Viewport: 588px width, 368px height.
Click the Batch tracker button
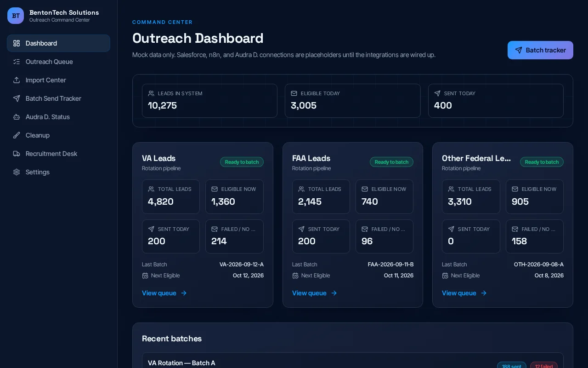540,50
